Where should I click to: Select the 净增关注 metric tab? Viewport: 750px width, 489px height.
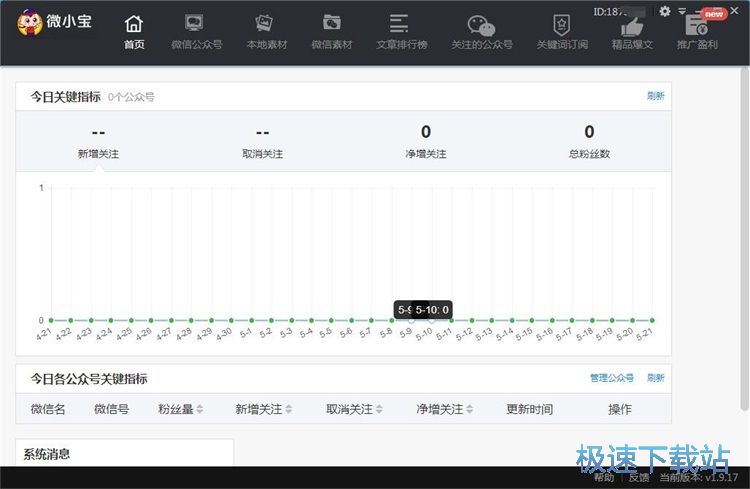pos(426,142)
